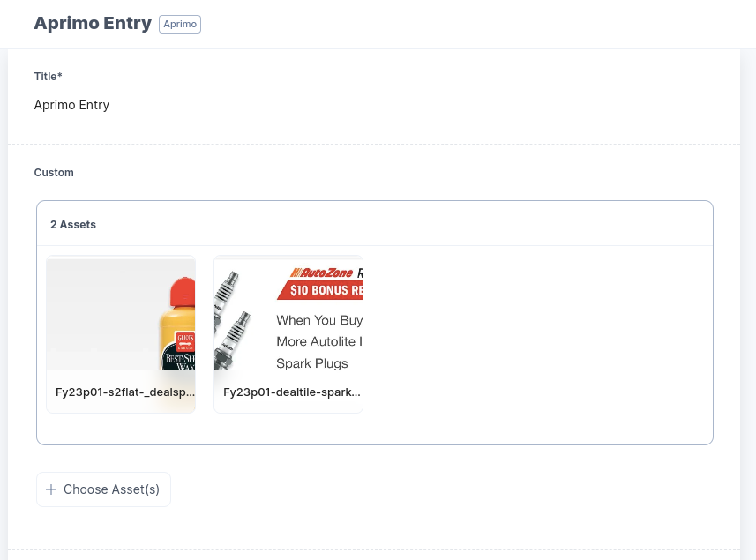Click the red cap of the wax bottle
Viewport: 756px width, 560px height.
pos(183,294)
